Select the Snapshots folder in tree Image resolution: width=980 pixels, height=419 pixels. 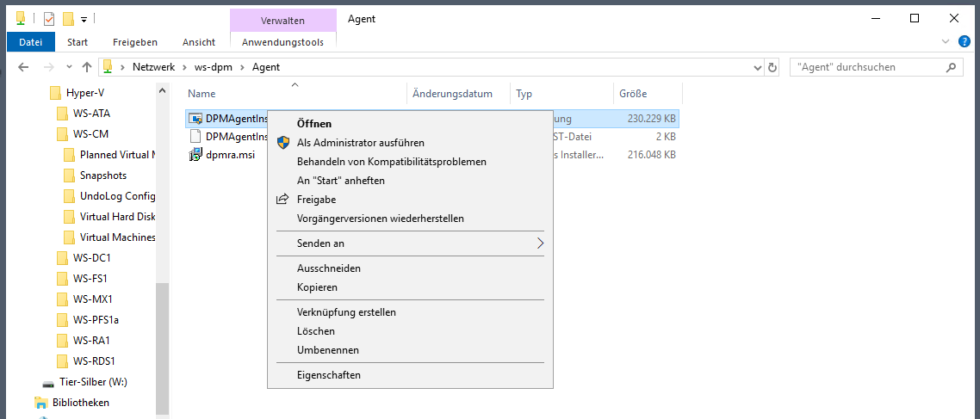tap(103, 176)
